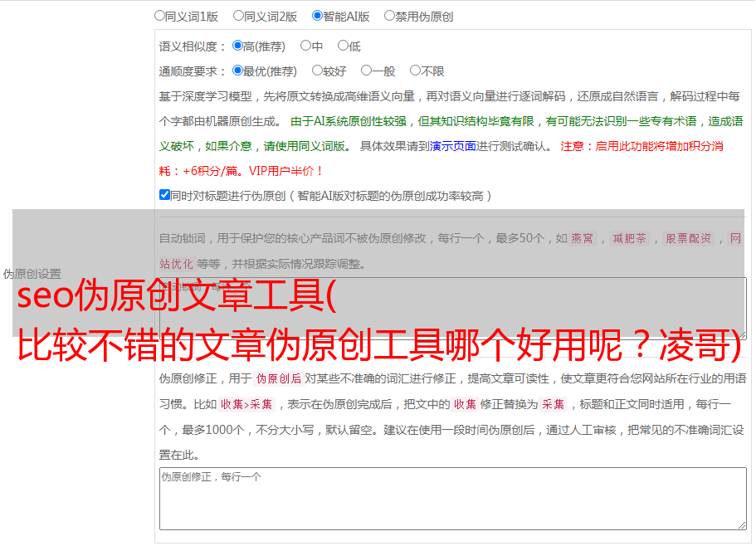Choose the 智能AI版 radio option
Screen dimensions: 756x546
(317, 16)
